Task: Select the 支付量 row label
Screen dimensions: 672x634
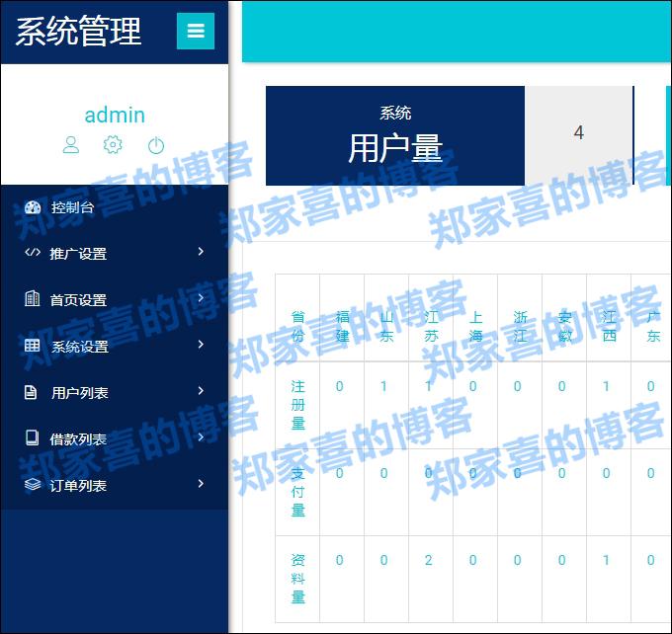Action: point(297,492)
